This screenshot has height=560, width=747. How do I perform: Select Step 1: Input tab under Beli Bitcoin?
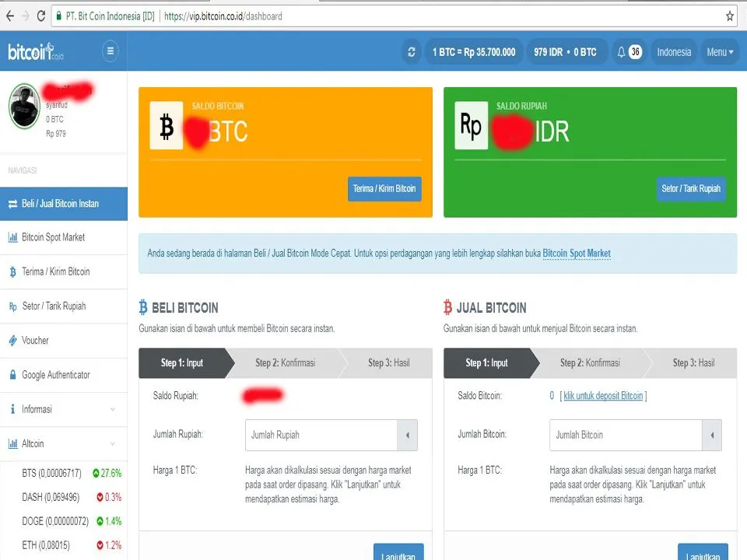[182, 363]
